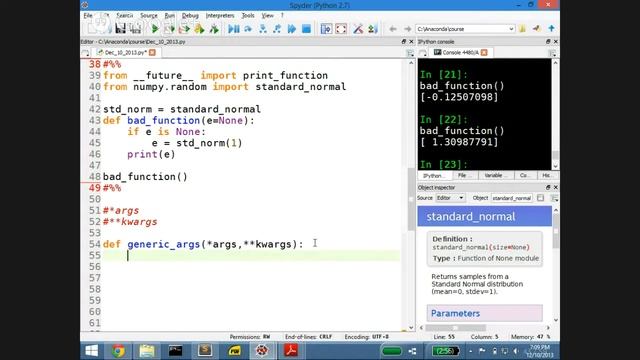640x360 pixels.
Task: Undock the Editor pane
Action: [404, 42]
